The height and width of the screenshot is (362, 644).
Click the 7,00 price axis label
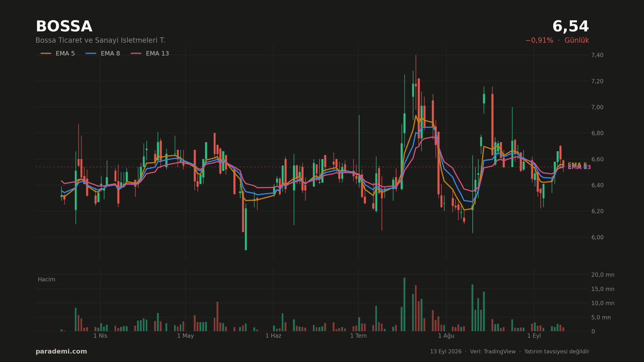pyautogui.click(x=597, y=107)
